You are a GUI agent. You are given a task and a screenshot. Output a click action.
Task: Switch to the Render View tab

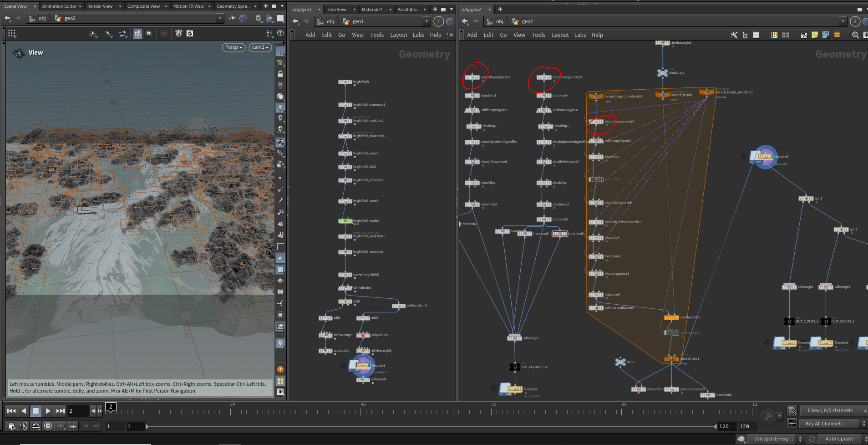tap(100, 6)
